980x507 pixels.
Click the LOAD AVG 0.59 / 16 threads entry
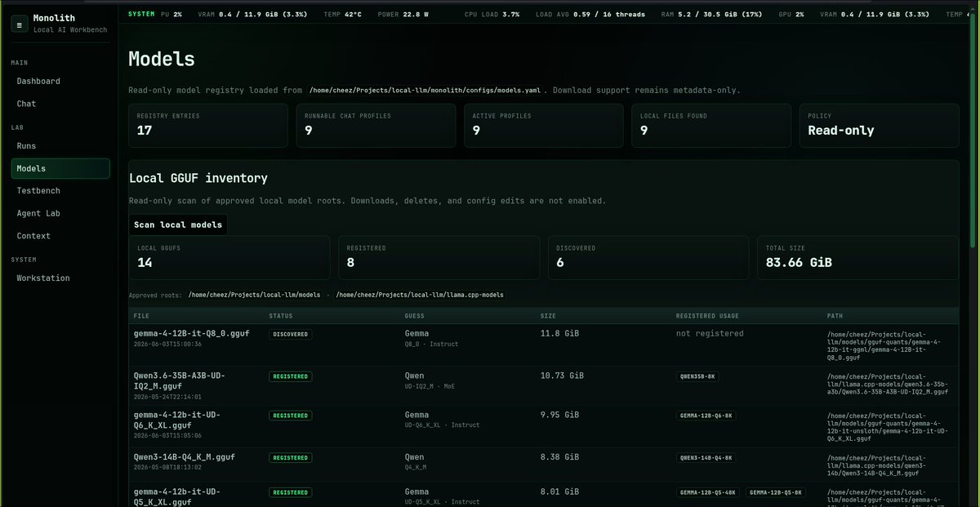[590, 14]
